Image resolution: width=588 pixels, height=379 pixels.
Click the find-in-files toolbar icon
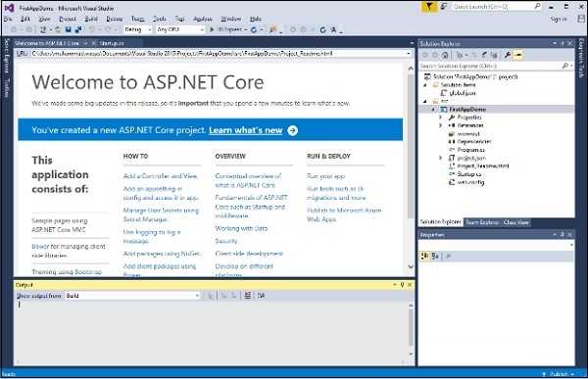pyautogui.click(x=273, y=29)
